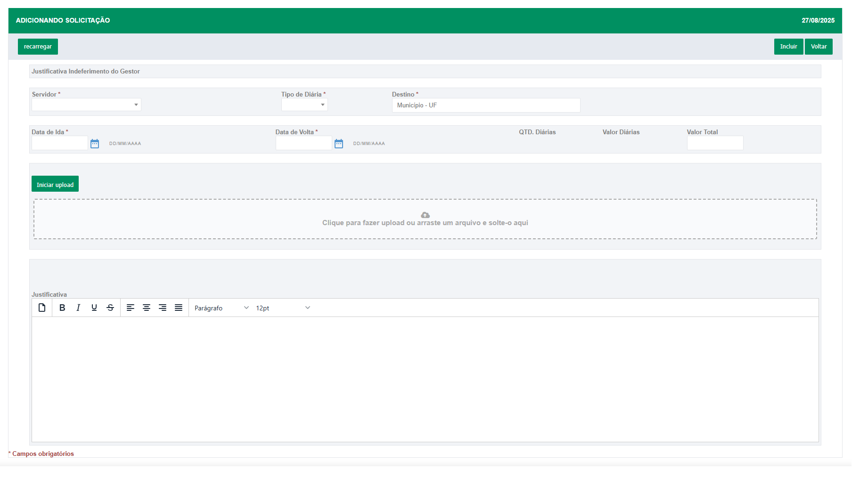
Task: Click the ADICIONANDO SOLICITAÇÃO title
Action: click(63, 20)
